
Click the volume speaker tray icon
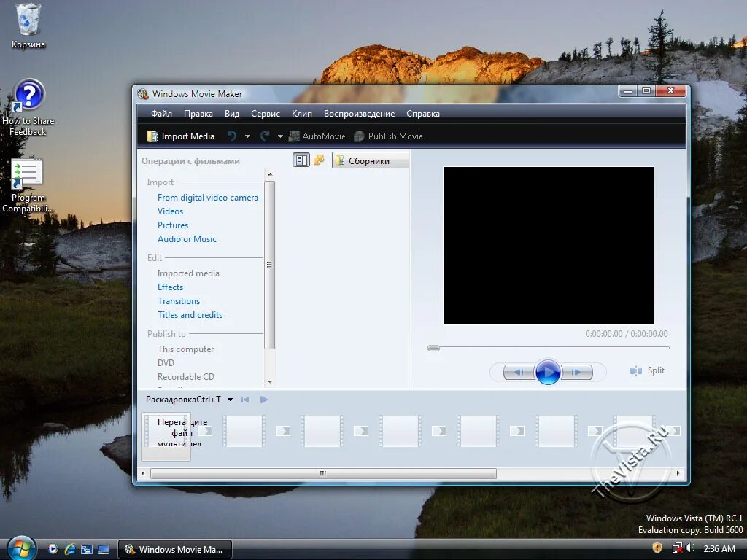(690, 548)
